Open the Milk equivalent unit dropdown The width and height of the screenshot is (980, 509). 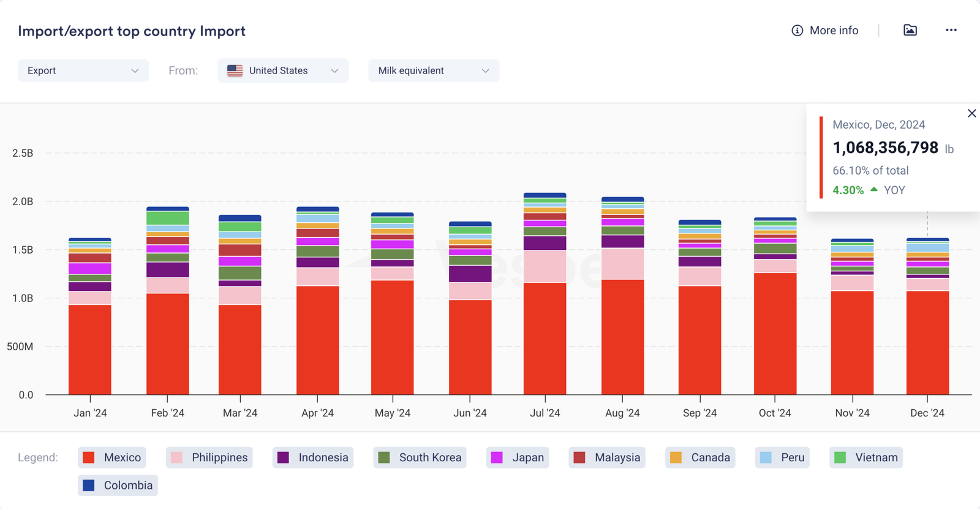coord(434,70)
